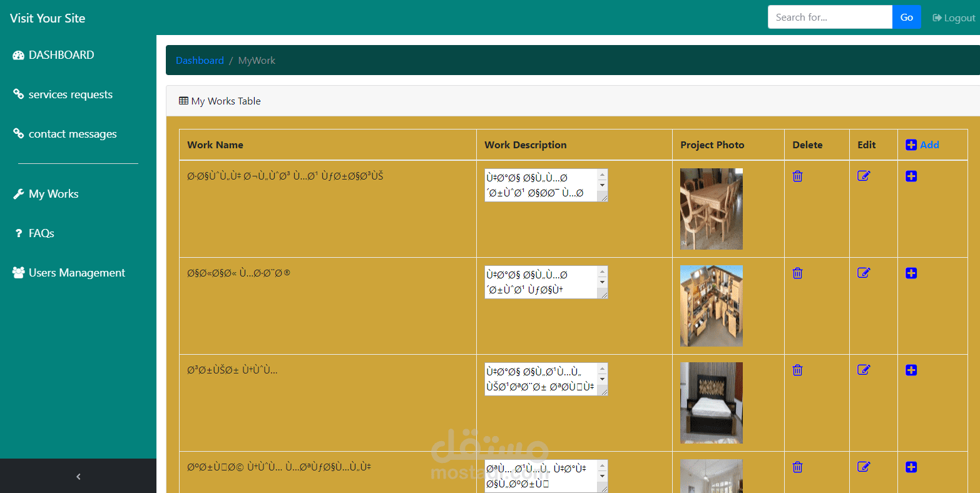Open Users Management in sidebar
The width and height of the screenshot is (980, 493).
(x=69, y=273)
